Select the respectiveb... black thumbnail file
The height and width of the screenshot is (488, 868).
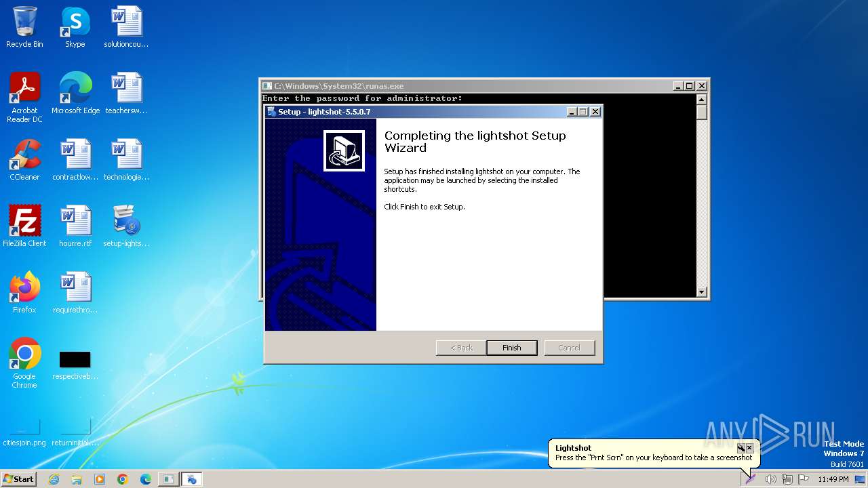tap(75, 365)
